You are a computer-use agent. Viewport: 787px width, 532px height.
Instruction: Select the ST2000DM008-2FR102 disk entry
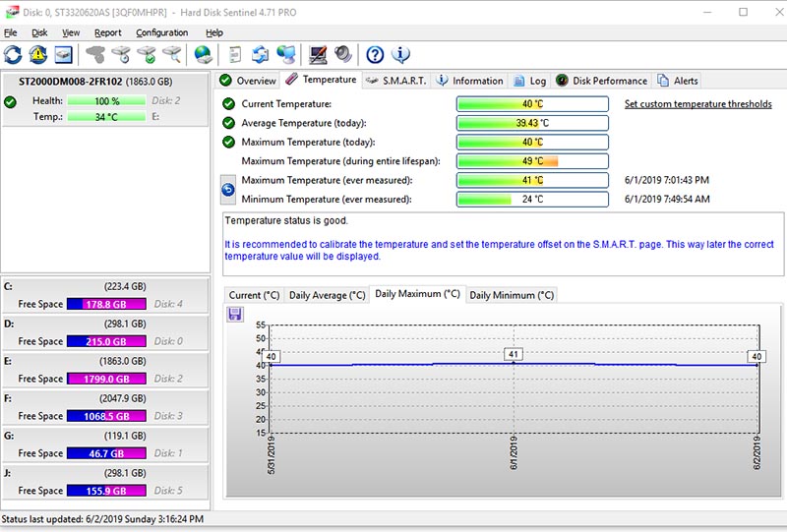coord(105,99)
